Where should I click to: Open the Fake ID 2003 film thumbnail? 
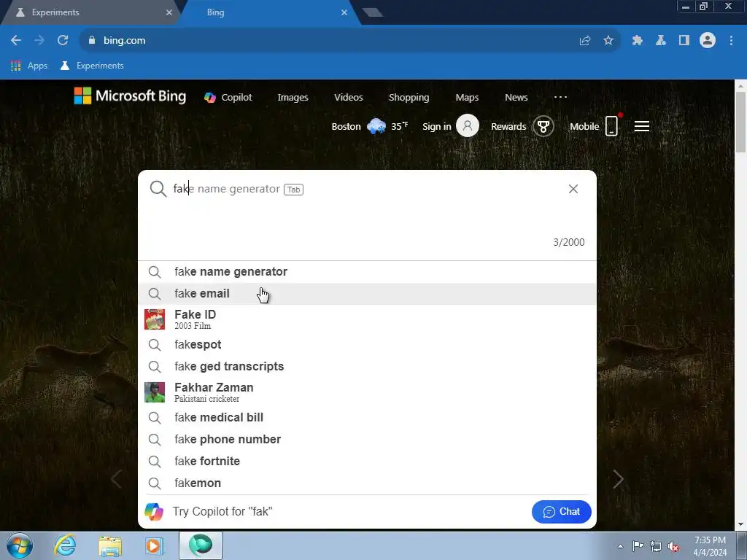(x=155, y=319)
